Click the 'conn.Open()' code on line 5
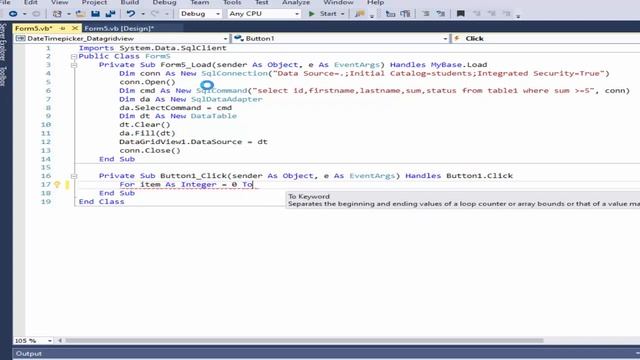Viewport: 640px width, 360px height. (x=147, y=82)
